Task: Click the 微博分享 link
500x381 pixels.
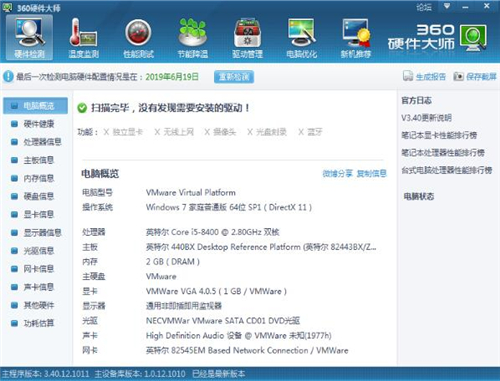Action: point(337,173)
